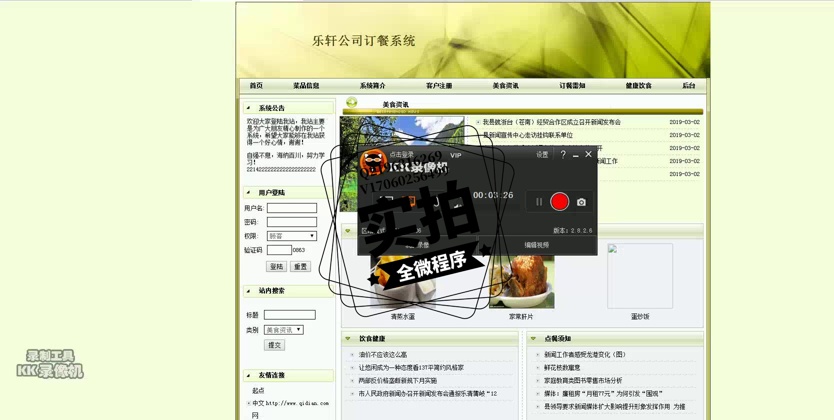This screenshot has width=834, height=420.
Task: Open article 新闻工作者感受龙港变化（图）
Action: point(585,354)
